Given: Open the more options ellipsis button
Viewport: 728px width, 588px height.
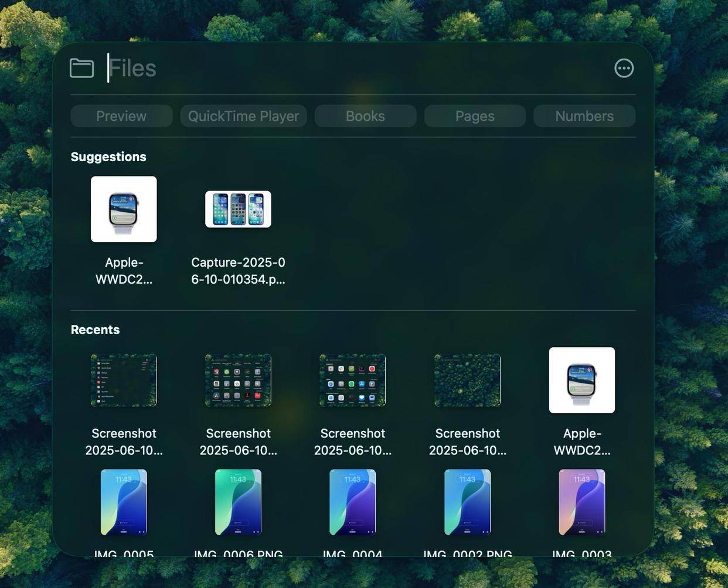Looking at the screenshot, I should pyautogui.click(x=624, y=68).
